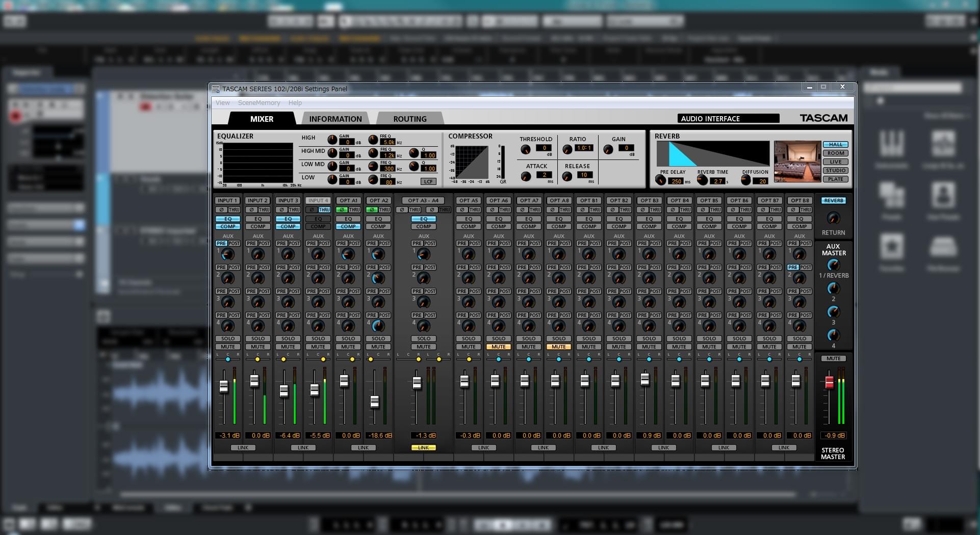Select the LIVE reverb type
The width and height of the screenshot is (980, 535).
pyautogui.click(x=836, y=162)
